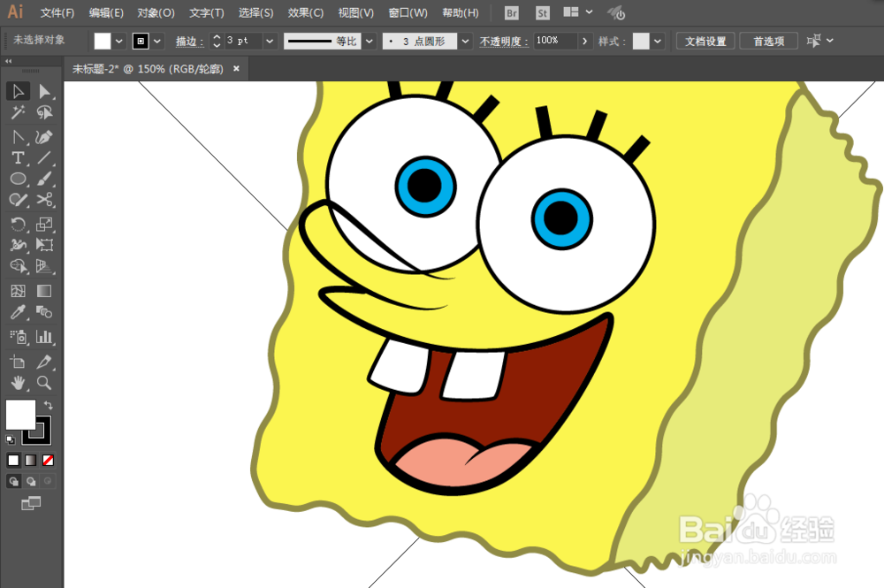Choose the Hand tool
This screenshot has height=588, width=884.
pyautogui.click(x=18, y=384)
